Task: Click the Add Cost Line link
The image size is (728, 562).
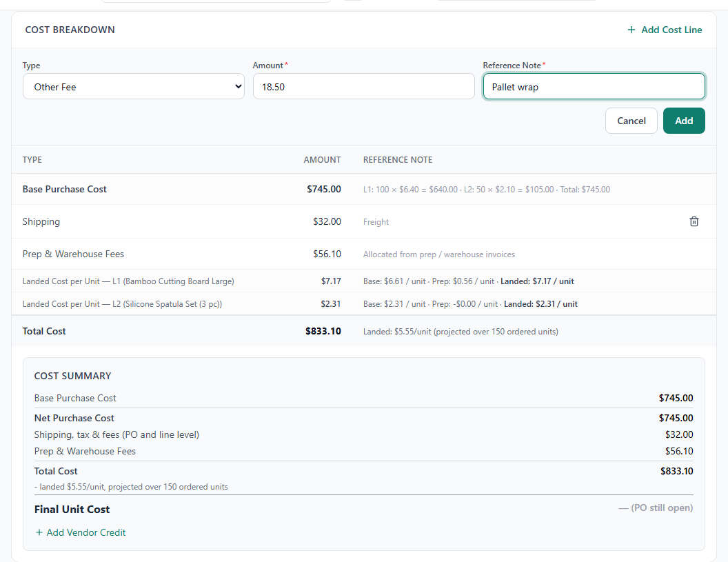Action: pos(665,30)
